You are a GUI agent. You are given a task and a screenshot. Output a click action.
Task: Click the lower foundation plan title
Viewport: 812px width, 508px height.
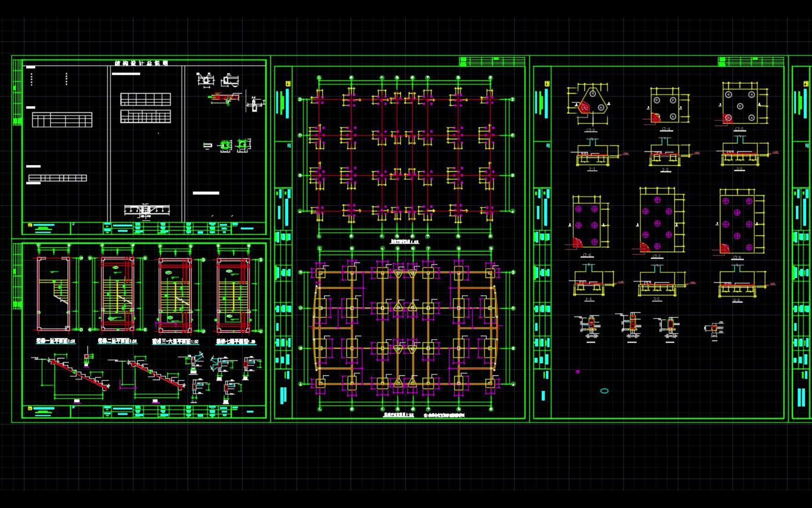point(398,415)
